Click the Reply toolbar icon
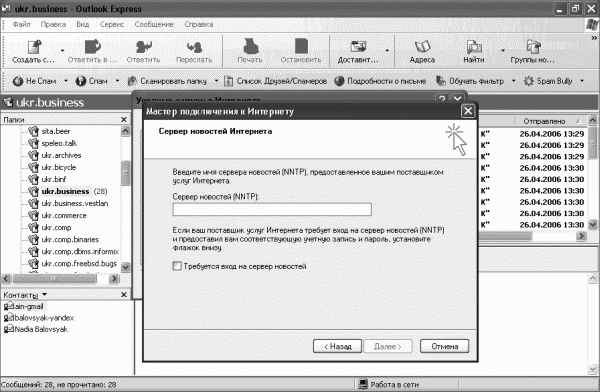Viewport: 600px width, 392px height. tap(143, 47)
